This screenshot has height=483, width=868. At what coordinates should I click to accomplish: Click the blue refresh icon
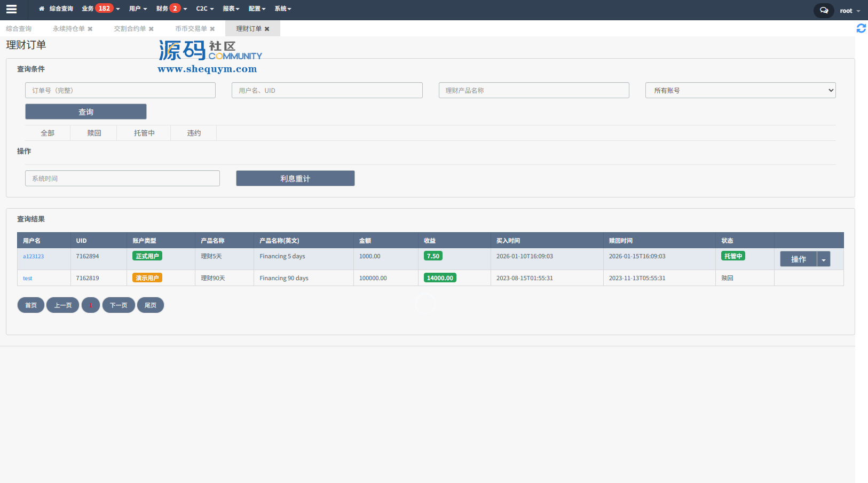click(861, 28)
